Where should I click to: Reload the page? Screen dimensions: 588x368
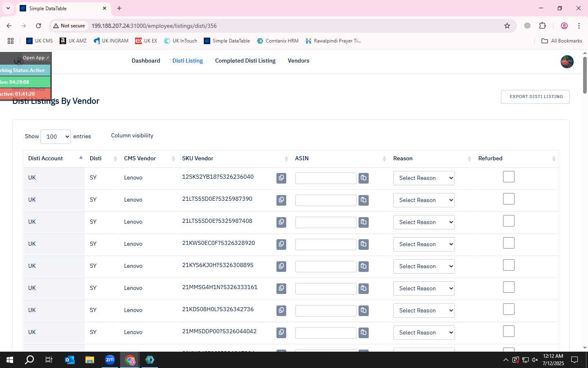[x=38, y=26]
